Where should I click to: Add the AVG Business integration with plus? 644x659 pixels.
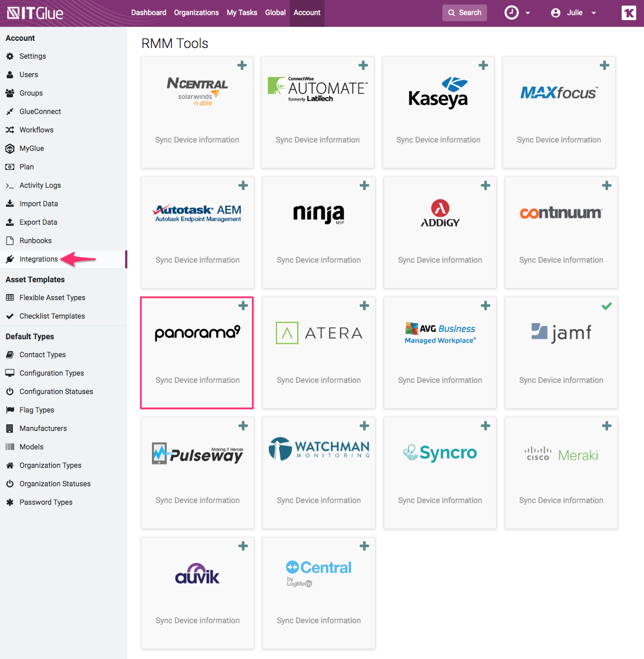tap(485, 306)
